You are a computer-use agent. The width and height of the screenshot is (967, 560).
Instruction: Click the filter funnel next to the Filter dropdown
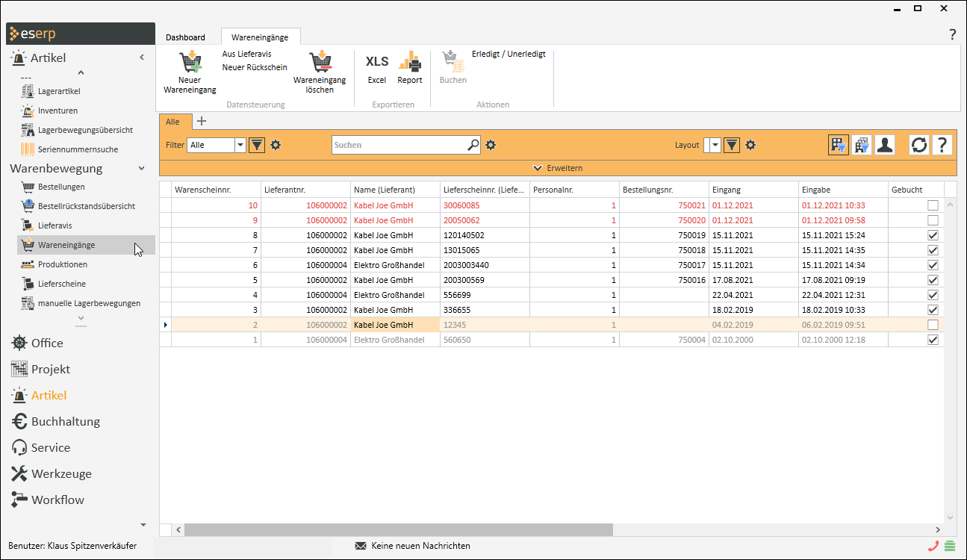[x=257, y=145]
